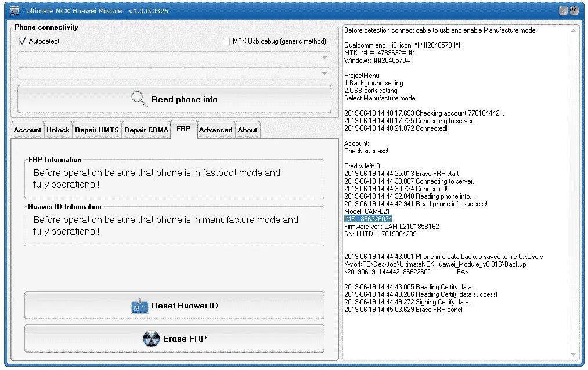Viewport: 588px width, 370px height.
Task: Click the ProjectMenu log line
Action: (x=362, y=76)
